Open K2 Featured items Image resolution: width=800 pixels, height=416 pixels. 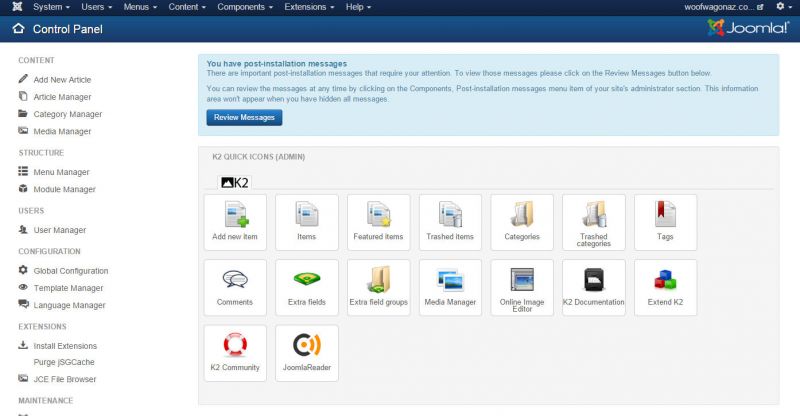(x=379, y=222)
